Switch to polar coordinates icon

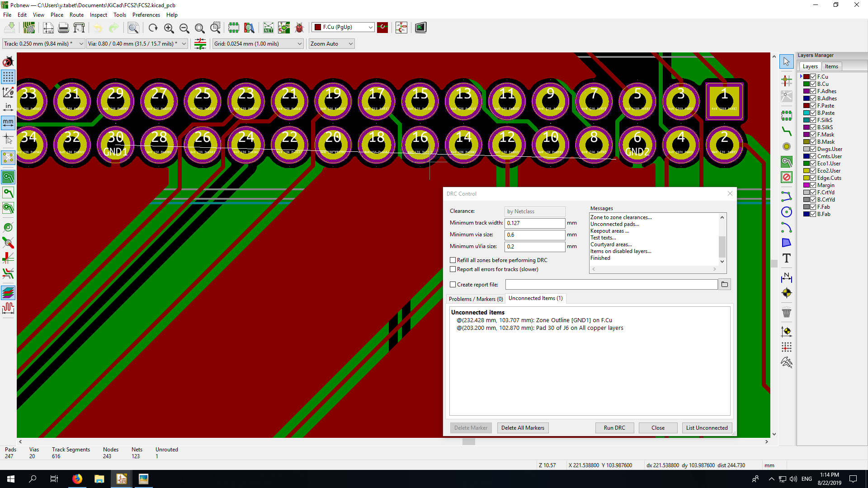point(8,92)
